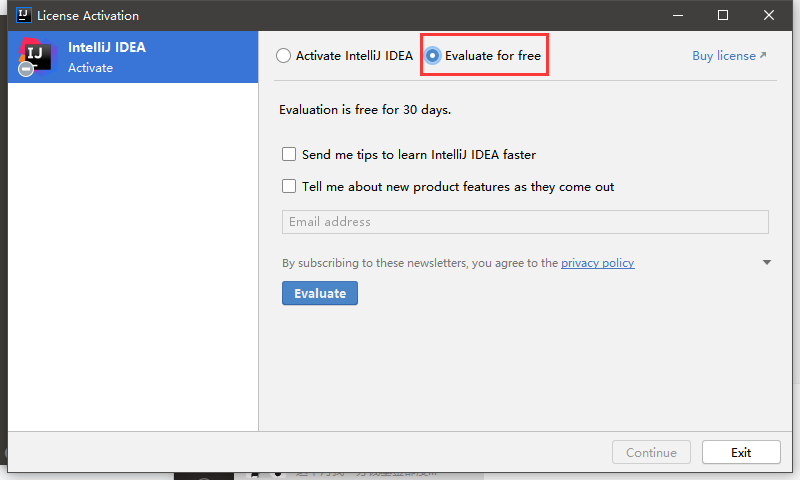Select Evaluate for free radio button
The image size is (800, 480).
point(433,56)
